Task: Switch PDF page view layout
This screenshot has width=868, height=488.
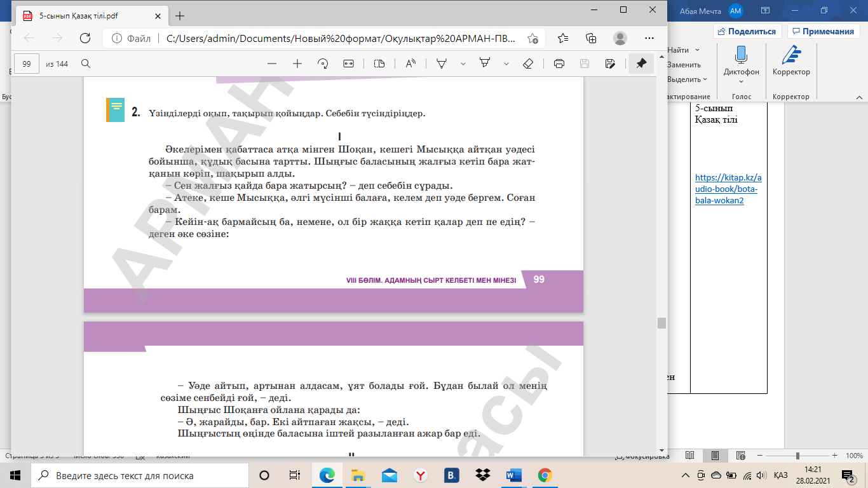Action: (379, 64)
